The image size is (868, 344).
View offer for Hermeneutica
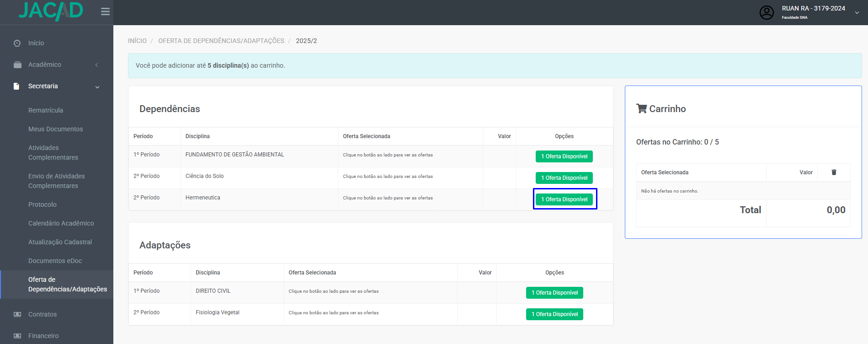click(564, 199)
